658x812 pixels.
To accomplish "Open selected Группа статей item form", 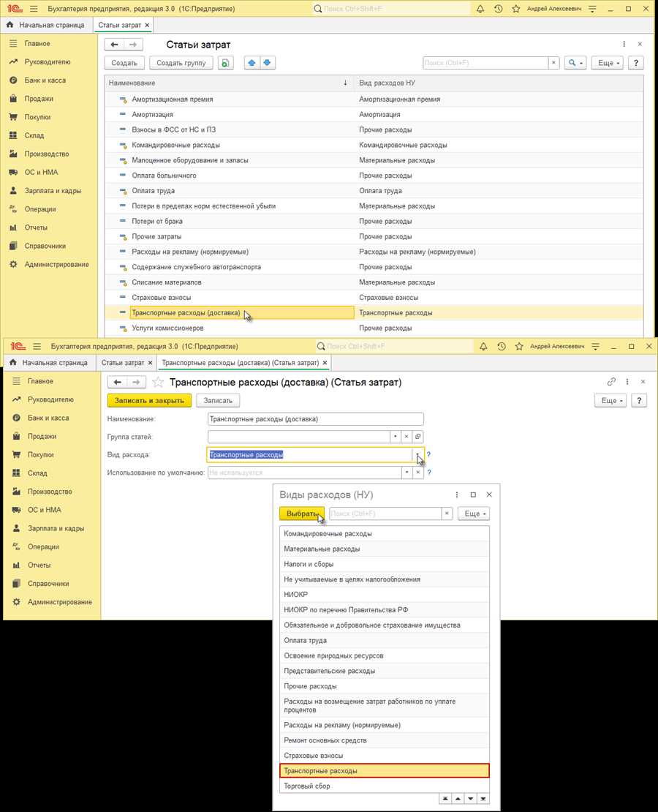I will click(417, 437).
